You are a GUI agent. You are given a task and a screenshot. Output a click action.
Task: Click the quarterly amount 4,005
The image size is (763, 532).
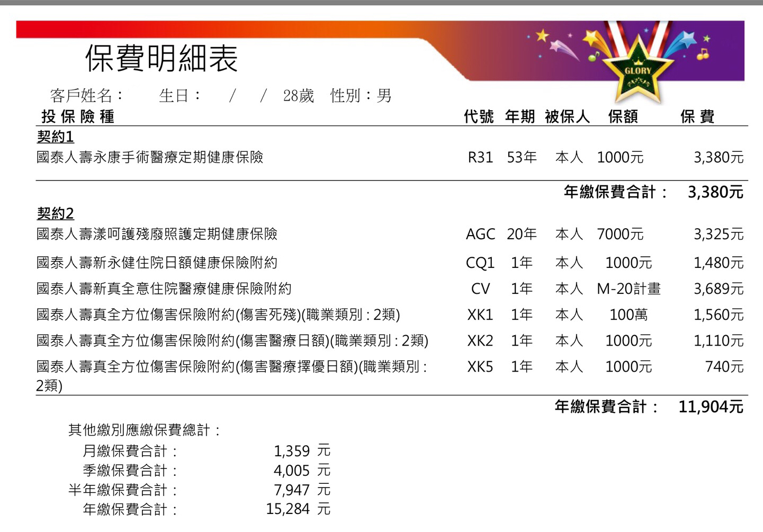coord(292,470)
